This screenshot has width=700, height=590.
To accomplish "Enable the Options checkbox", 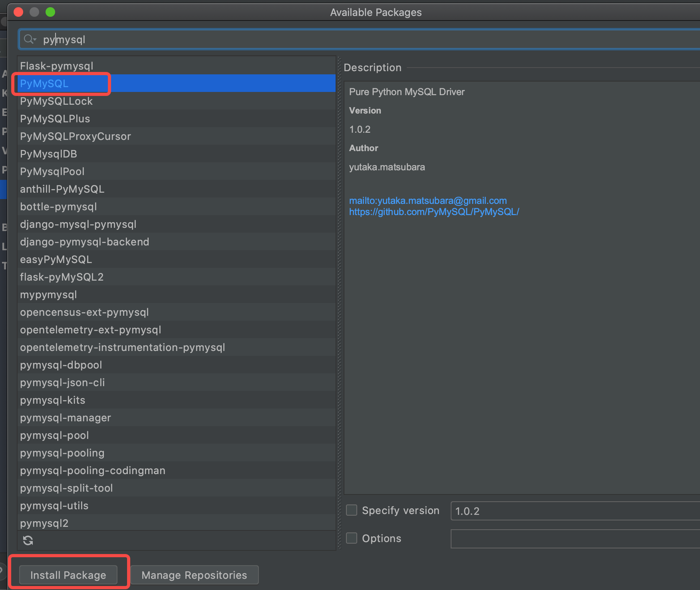I will 352,538.
